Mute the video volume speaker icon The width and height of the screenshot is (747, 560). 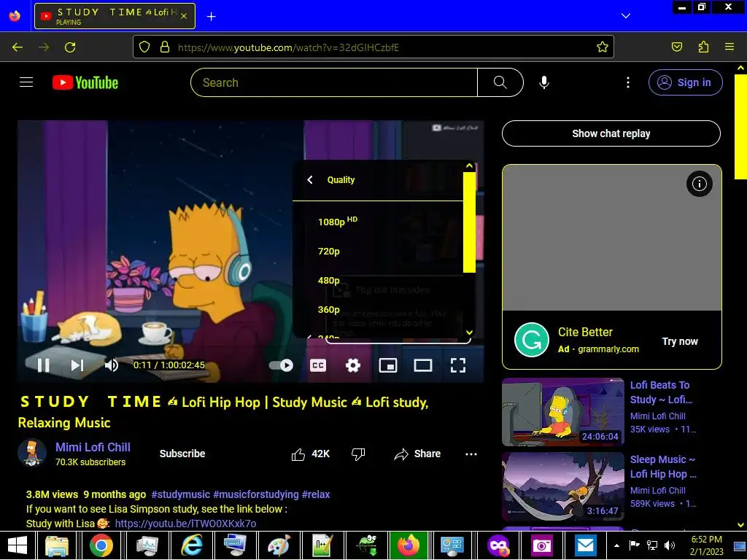(112, 365)
